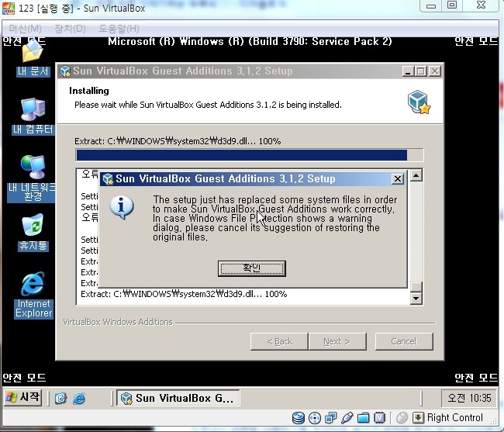Click the Show Desktop quick launch icon
The image size is (504, 432).
[60, 398]
